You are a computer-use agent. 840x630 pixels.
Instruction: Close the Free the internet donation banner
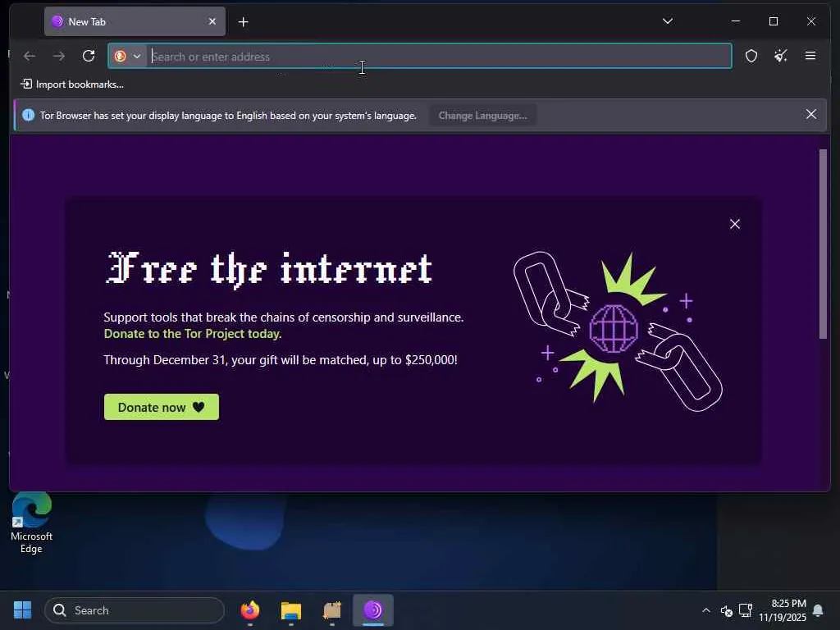click(x=735, y=224)
